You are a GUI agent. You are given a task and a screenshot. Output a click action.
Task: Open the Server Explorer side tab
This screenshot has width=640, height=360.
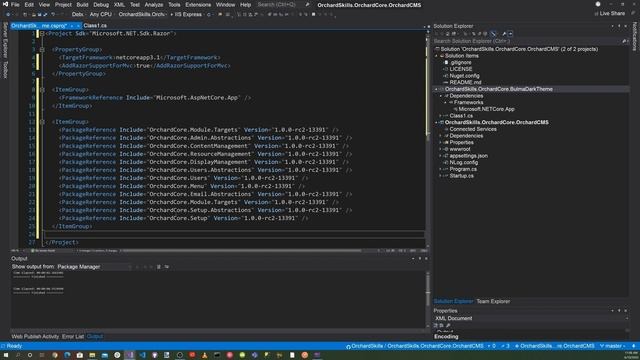(5, 40)
